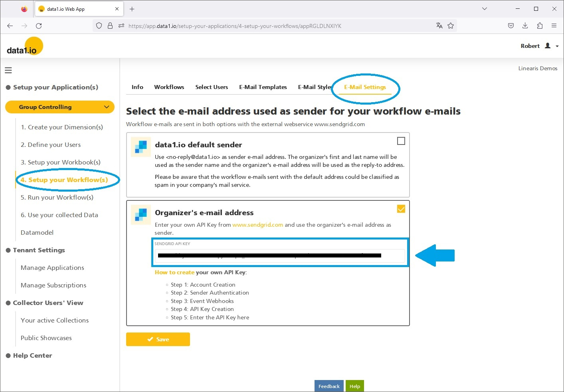The height and width of the screenshot is (392, 564).
Task: Check the data1.io default sender checkbox
Action: 401,141
